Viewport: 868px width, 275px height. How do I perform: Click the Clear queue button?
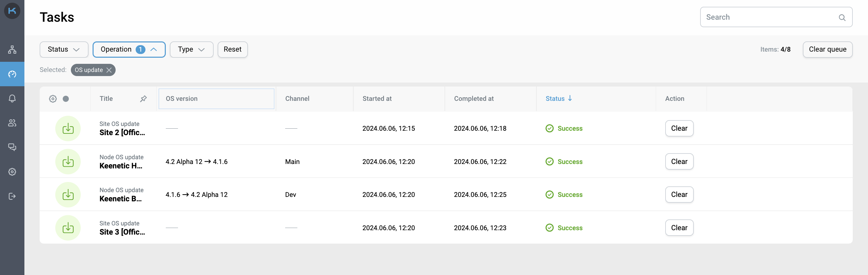click(827, 50)
